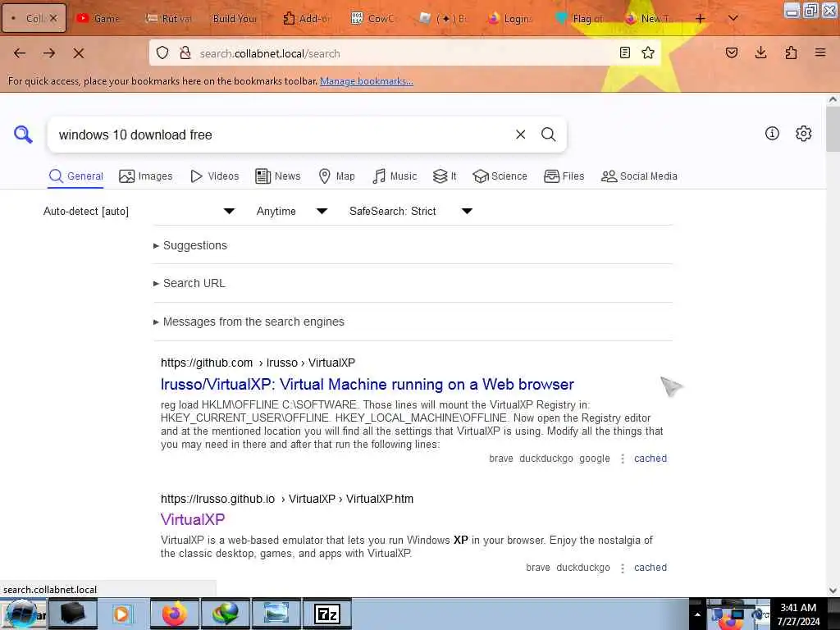
Task: Open Firefox from the taskbar
Action: point(174,614)
